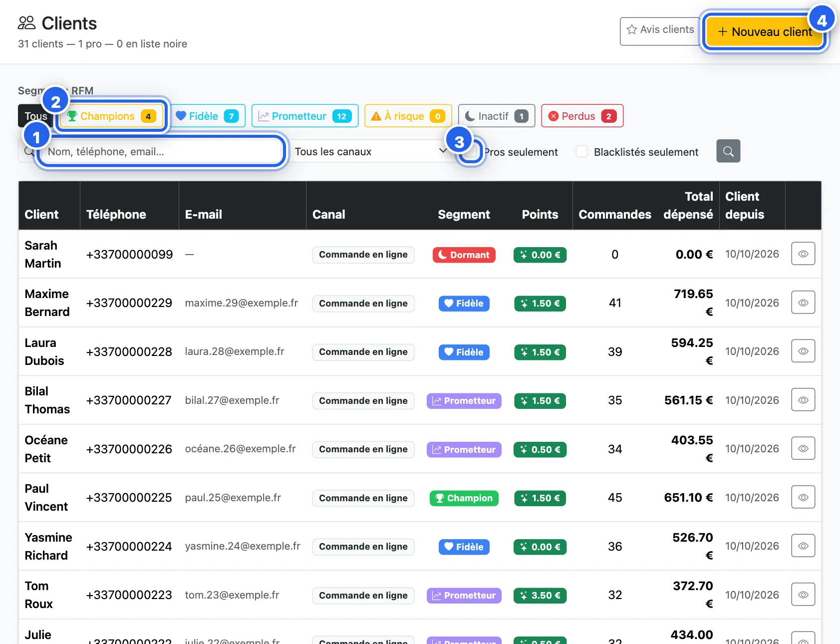Filter clients by À risque segment

[x=408, y=116]
